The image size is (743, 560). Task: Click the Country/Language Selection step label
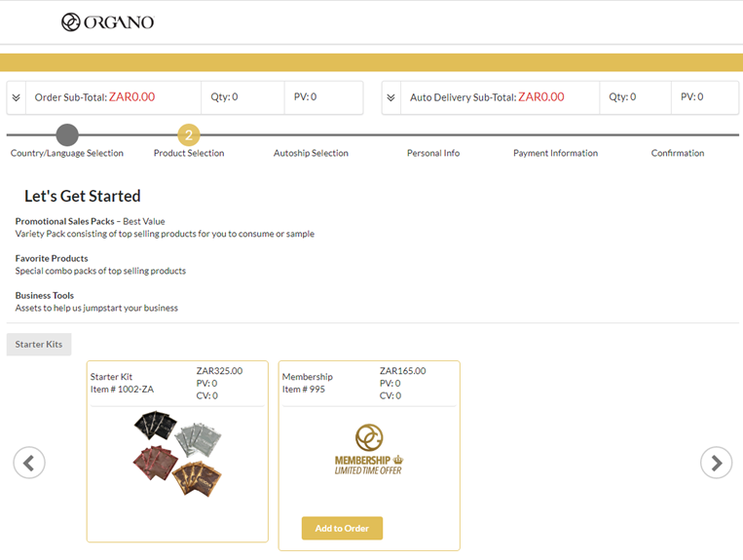[67, 153]
